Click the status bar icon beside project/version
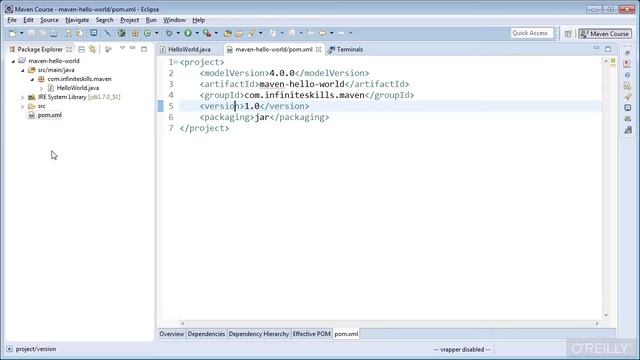 (9, 349)
